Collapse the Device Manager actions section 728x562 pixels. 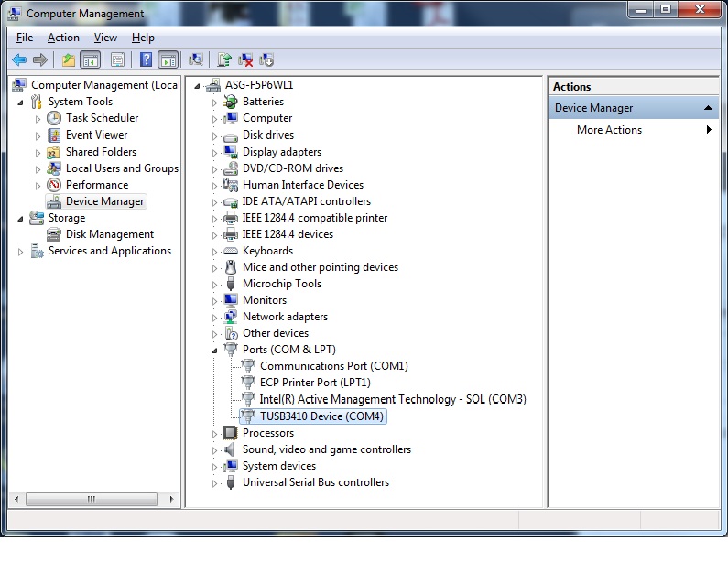click(708, 108)
